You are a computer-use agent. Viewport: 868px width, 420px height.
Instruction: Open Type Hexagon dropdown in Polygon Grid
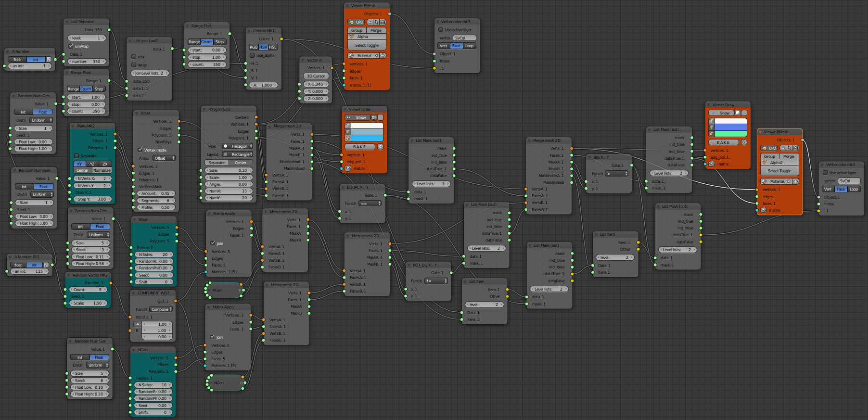pyautogui.click(x=237, y=146)
